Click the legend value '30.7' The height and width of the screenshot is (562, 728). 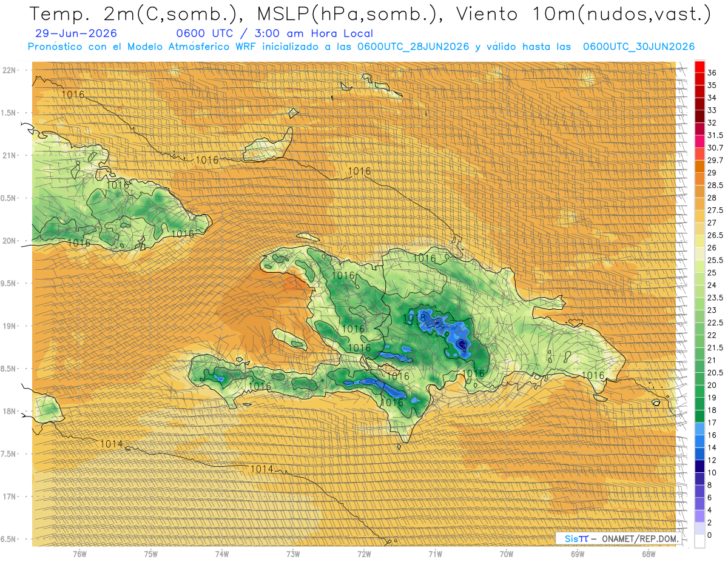715,148
